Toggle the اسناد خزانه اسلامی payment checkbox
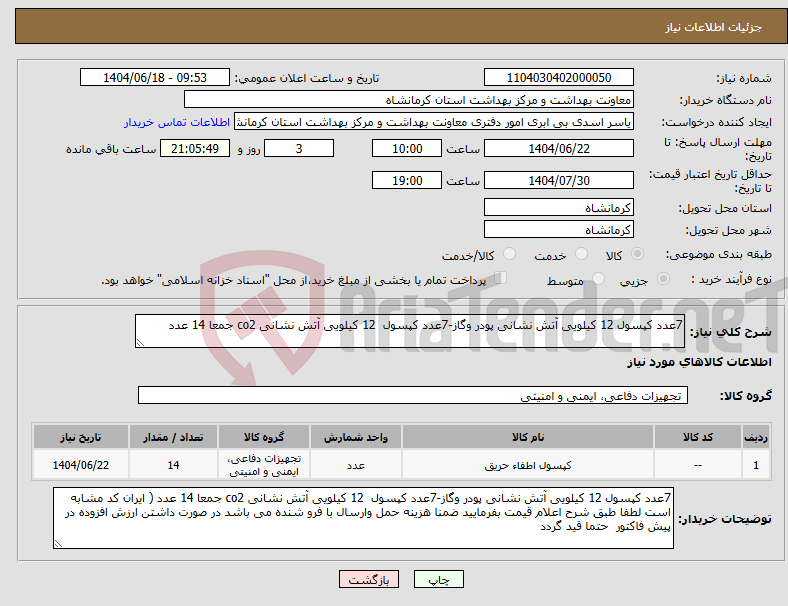 click(x=500, y=278)
